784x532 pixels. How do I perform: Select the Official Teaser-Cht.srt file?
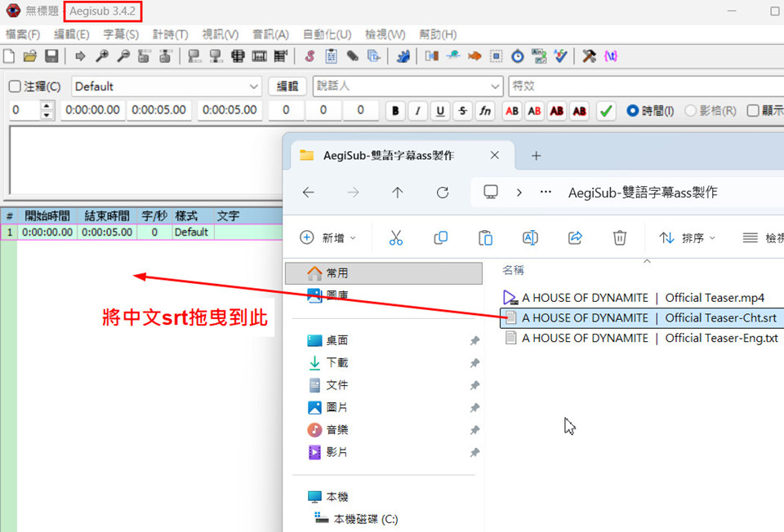648,317
